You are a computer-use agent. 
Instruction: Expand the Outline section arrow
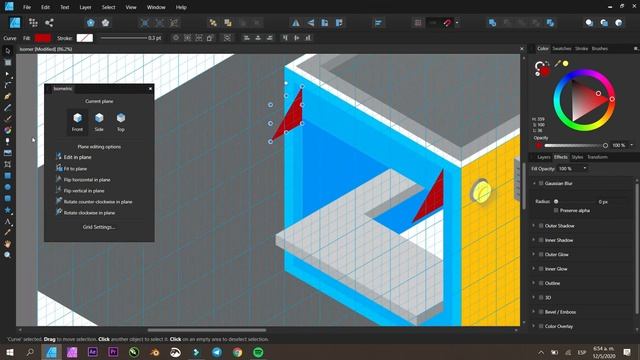point(533,283)
